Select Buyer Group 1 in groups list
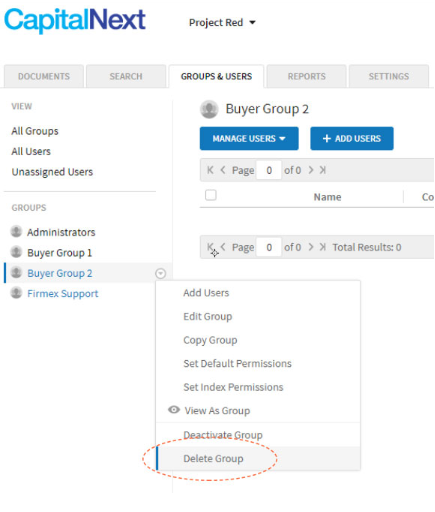 pos(59,253)
